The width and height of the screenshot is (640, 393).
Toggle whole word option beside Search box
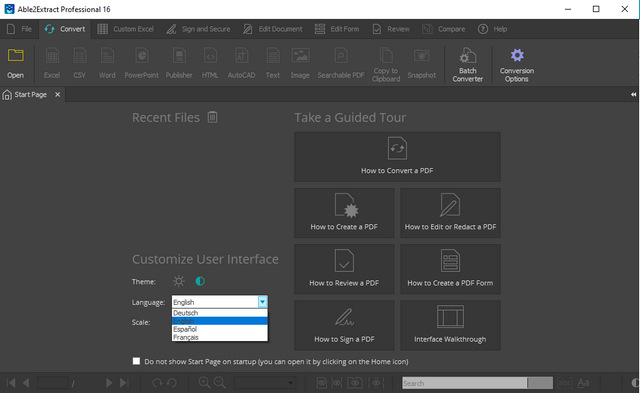coord(565,383)
